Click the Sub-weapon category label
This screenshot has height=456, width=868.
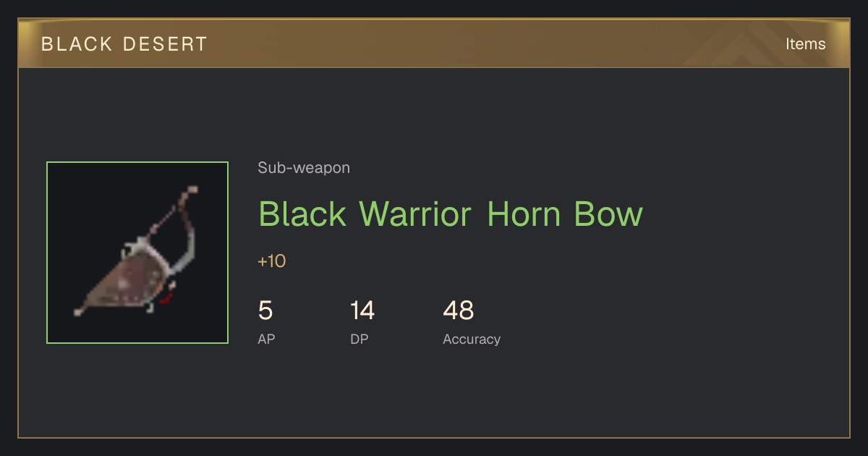point(304,168)
